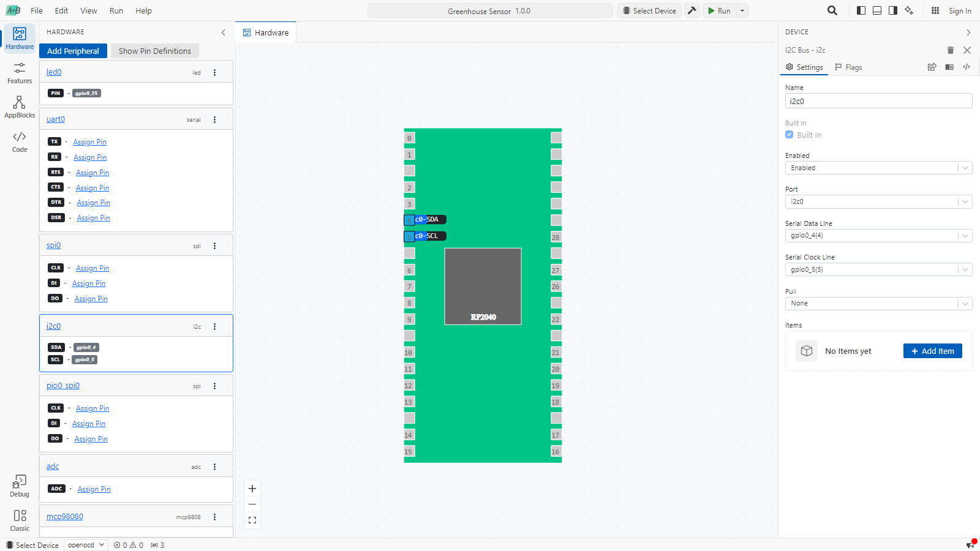The height and width of the screenshot is (551, 980).
Task: Click the Add Item button
Action: tap(933, 351)
